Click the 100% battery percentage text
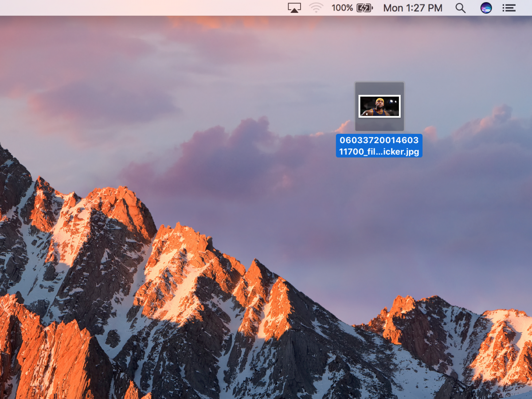The image size is (532, 399). (x=342, y=8)
